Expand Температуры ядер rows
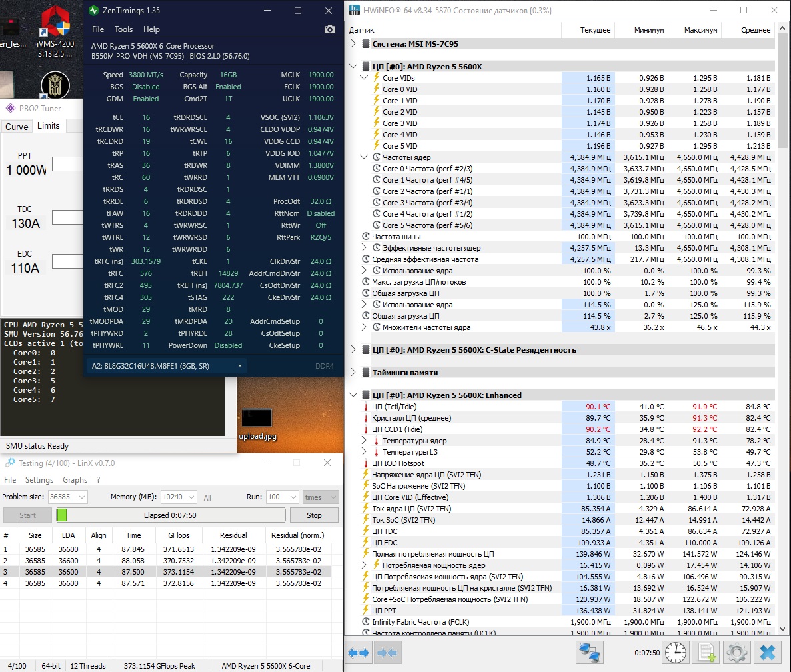Screen dimensions: 791x672 (364, 441)
